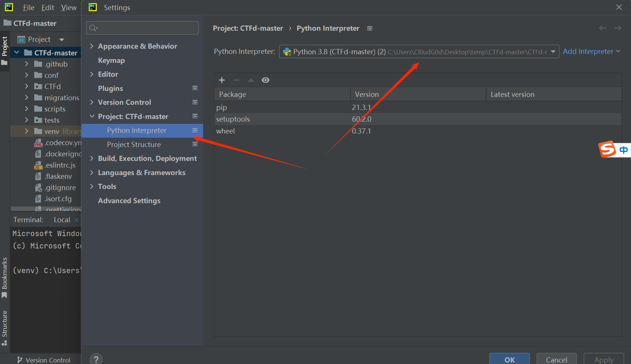Select the wheel package row

point(418,131)
